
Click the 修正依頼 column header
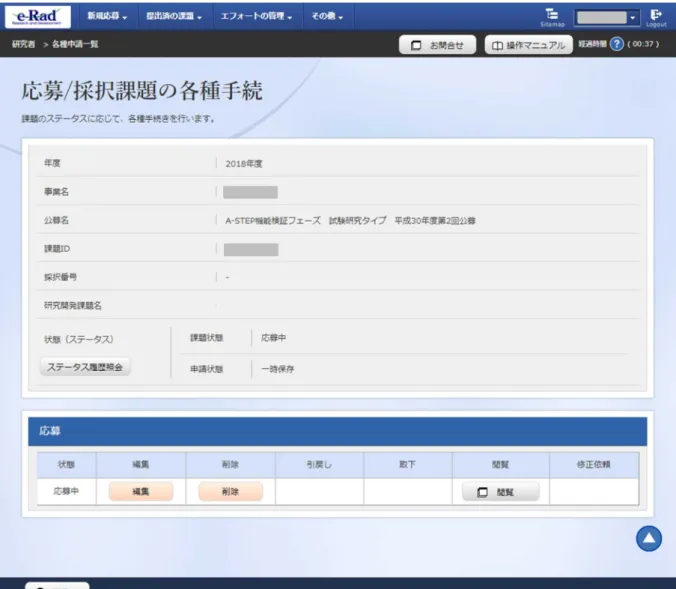(594, 464)
